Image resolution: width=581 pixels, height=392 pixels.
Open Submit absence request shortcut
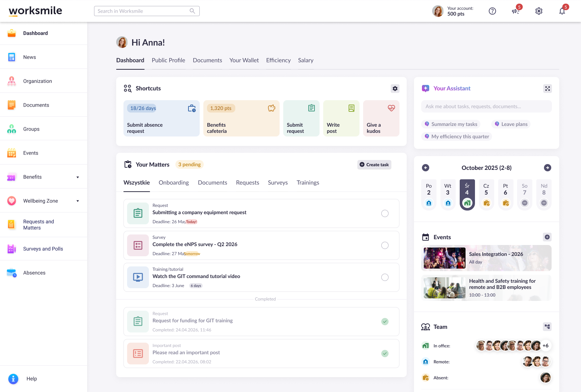tap(162, 118)
